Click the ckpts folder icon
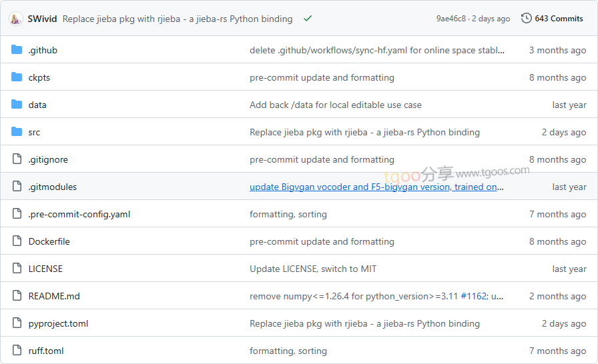 17,77
